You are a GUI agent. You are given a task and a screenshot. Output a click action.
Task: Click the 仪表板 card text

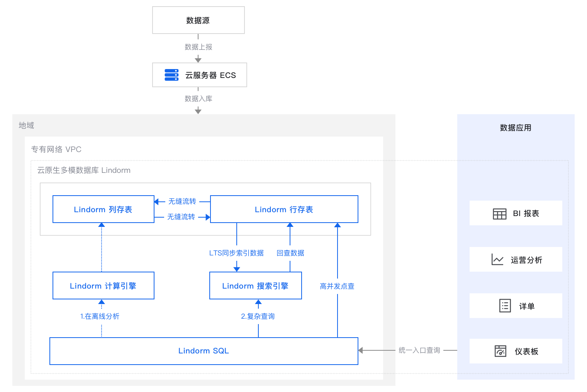click(x=527, y=351)
